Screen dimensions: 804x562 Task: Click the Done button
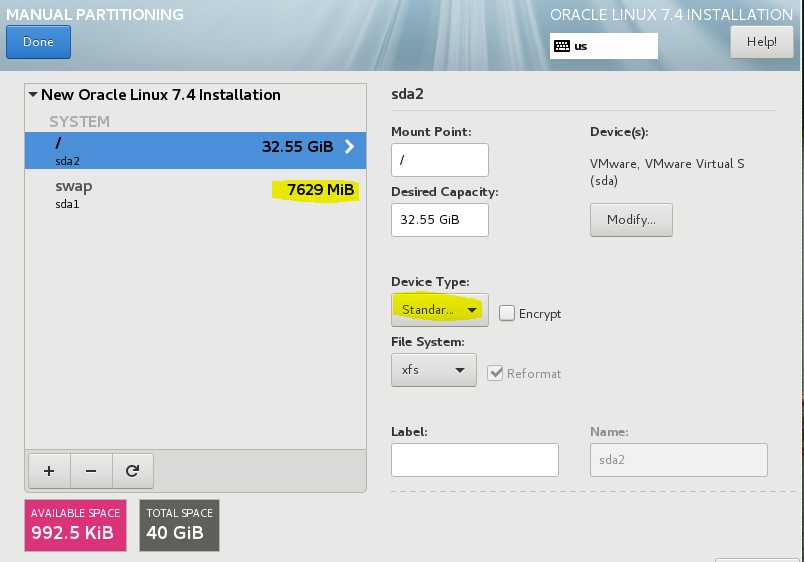tap(38, 42)
